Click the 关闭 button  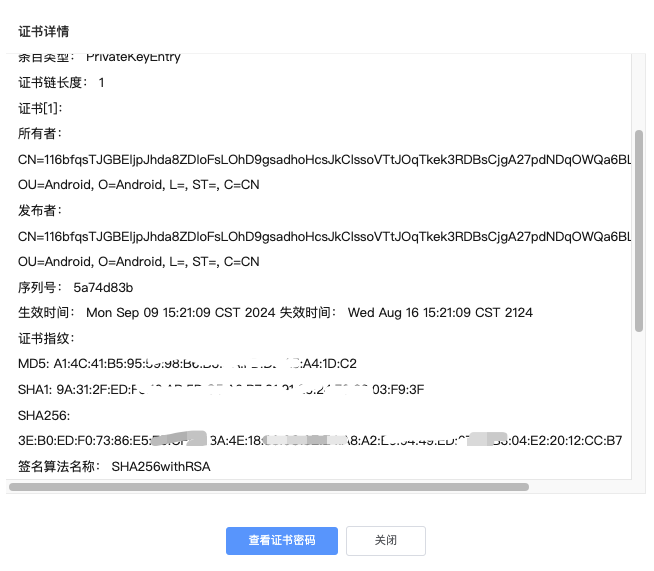(385, 541)
